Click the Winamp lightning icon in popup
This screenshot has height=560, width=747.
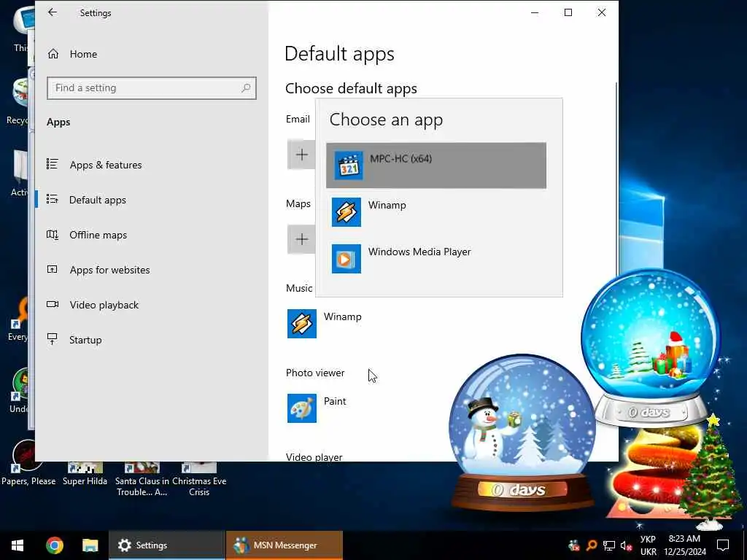click(x=347, y=212)
